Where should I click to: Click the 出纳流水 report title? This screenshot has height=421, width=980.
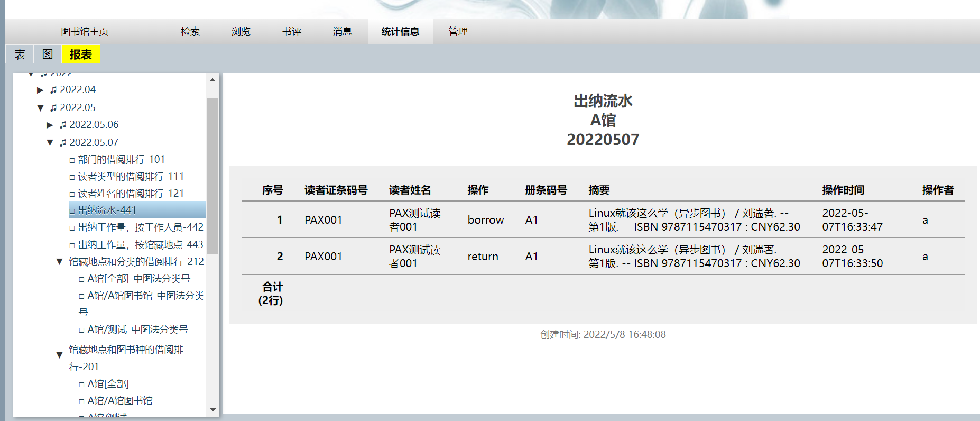(603, 101)
